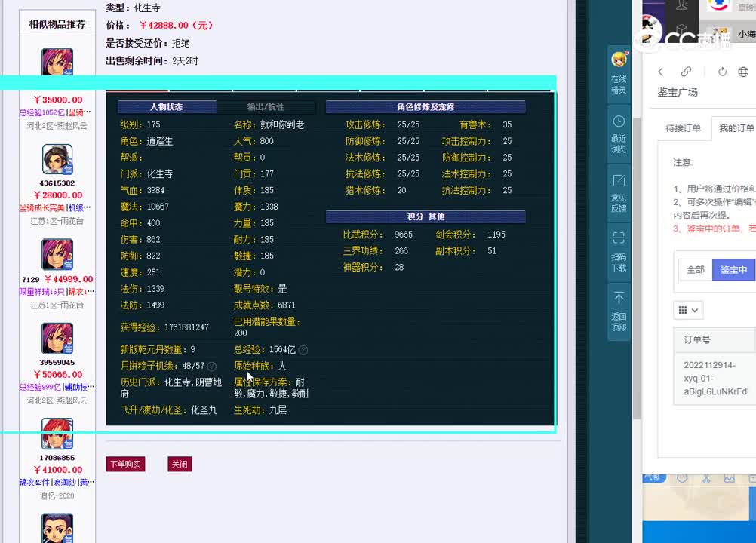
Task: Open link 总经验999亿|辅助技…
Action: 57,388
